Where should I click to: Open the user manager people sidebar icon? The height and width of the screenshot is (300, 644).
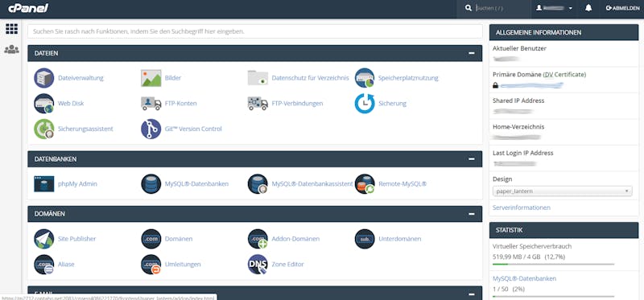coord(11,50)
